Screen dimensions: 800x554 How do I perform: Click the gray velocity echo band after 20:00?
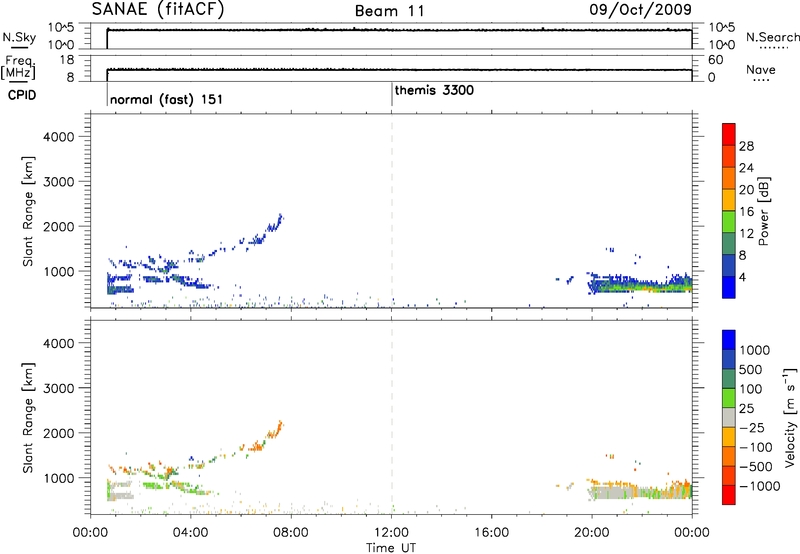(612, 493)
